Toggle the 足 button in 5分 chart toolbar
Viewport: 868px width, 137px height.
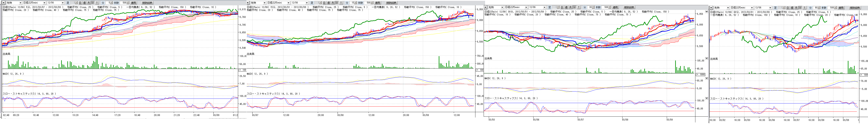pos(68,3)
